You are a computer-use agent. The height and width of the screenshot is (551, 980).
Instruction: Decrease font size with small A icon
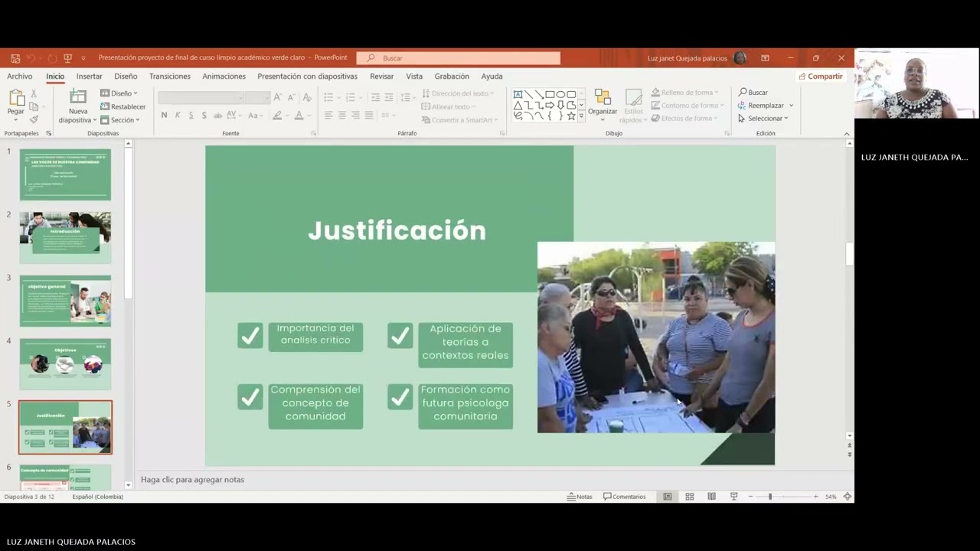pyautogui.click(x=291, y=97)
